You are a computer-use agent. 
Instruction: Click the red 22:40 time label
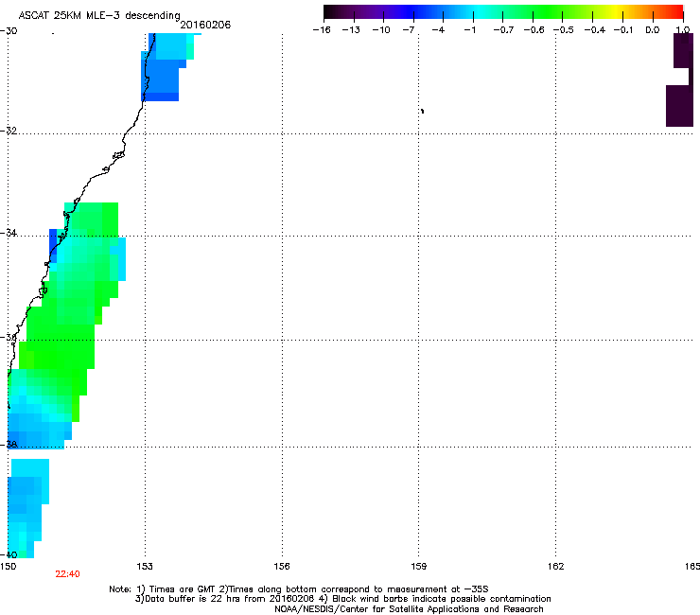tap(67, 574)
